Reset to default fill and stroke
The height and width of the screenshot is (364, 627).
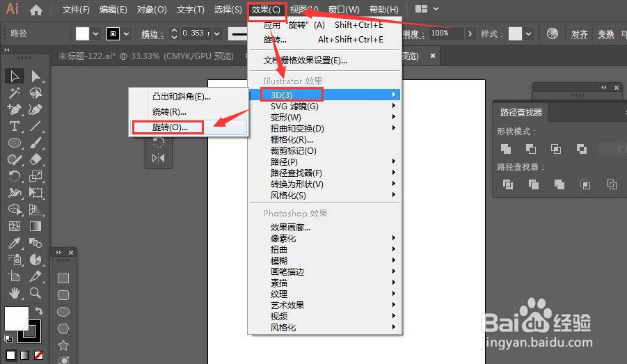coord(8,339)
